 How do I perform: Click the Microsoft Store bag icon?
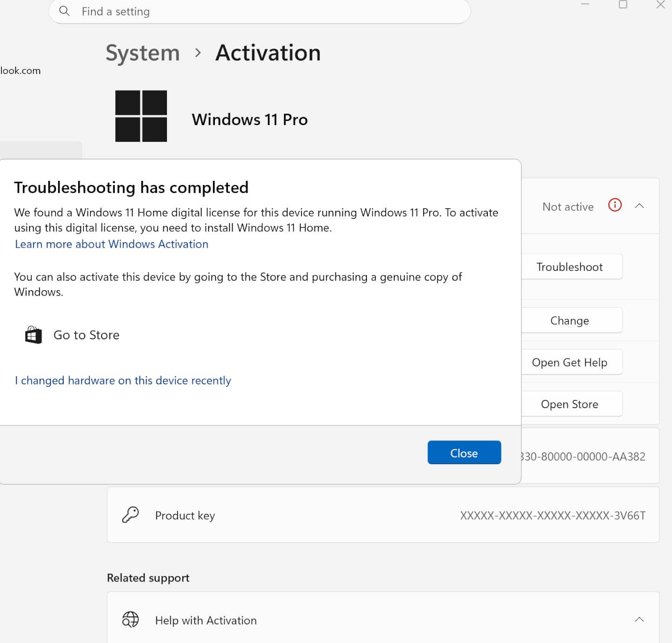click(x=33, y=335)
